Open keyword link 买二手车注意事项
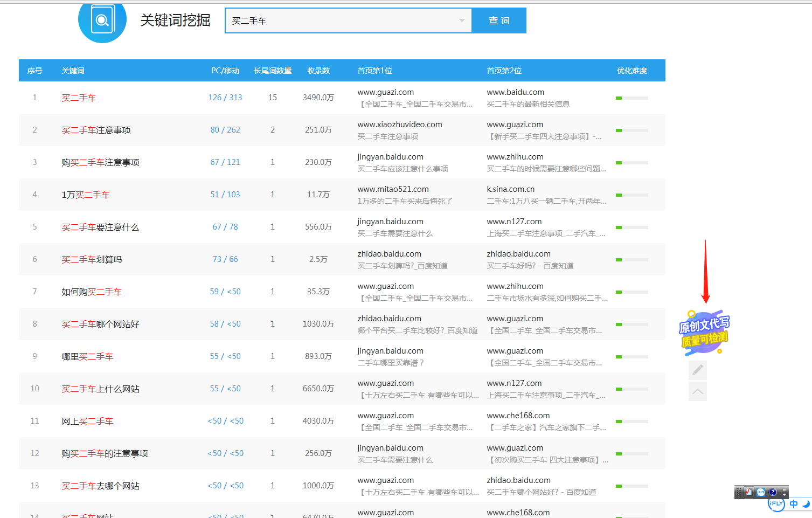This screenshot has height=518, width=812. pyautogui.click(x=96, y=130)
